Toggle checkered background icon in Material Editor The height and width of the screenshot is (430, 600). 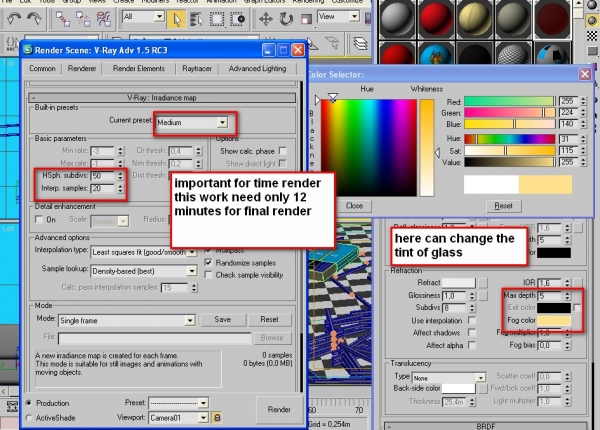coord(592,36)
